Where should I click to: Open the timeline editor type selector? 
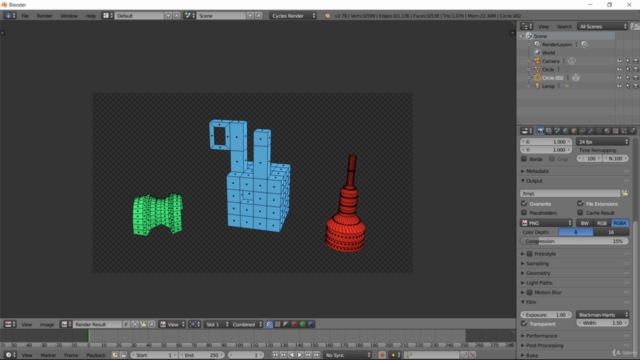10,355
